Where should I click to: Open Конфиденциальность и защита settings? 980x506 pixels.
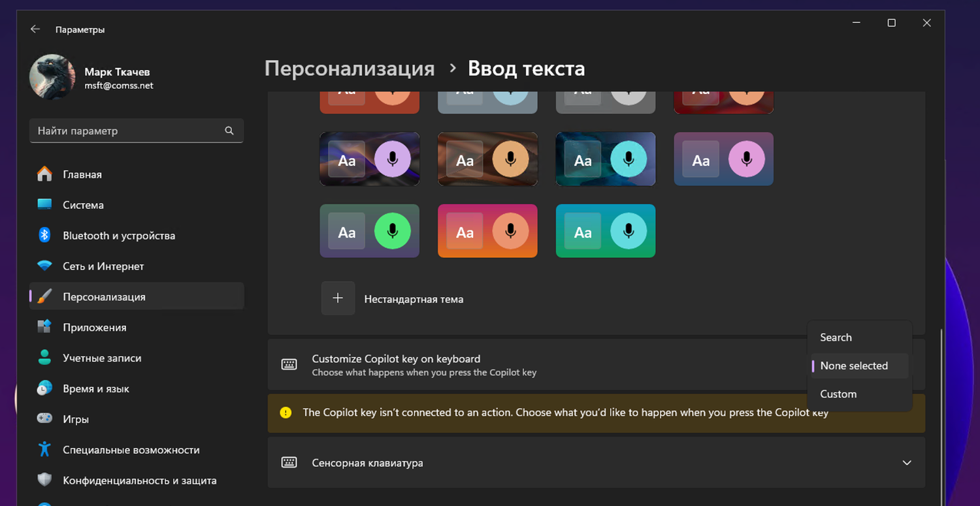pos(139,481)
